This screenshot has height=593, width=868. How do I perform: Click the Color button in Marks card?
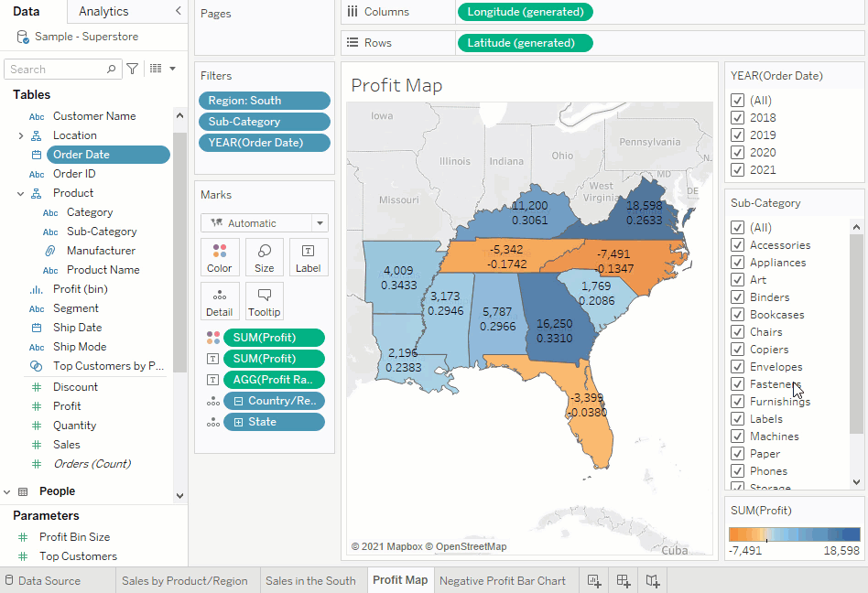tap(220, 257)
